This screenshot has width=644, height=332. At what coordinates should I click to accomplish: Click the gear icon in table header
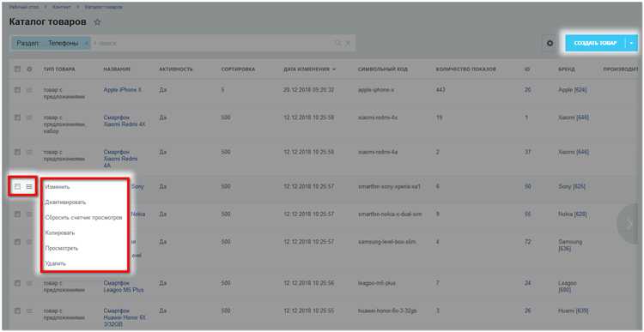(29, 69)
